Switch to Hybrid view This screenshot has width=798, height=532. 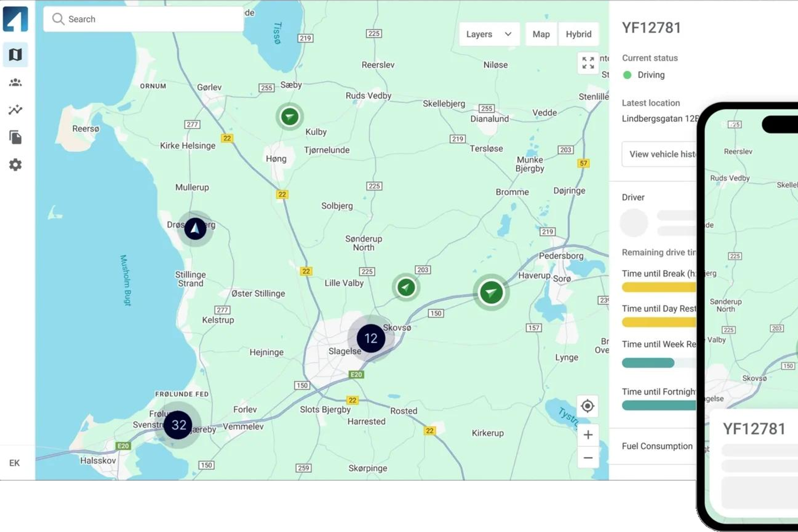(579, 34)
